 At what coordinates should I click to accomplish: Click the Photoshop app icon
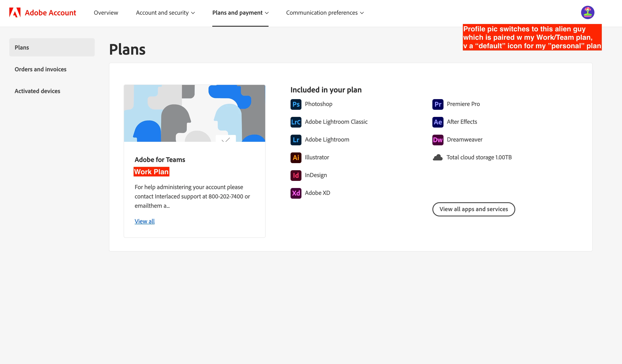pyautogui.click(x=296, y=104)
